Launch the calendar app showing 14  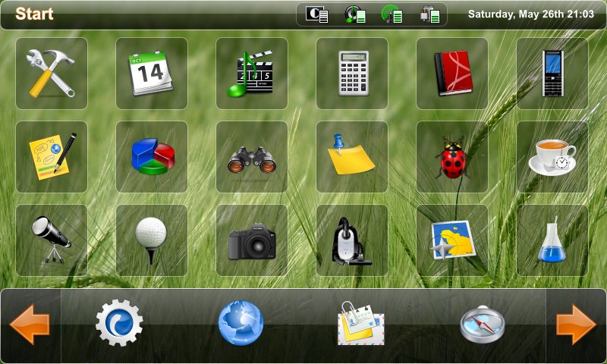[x=151, y=74]
